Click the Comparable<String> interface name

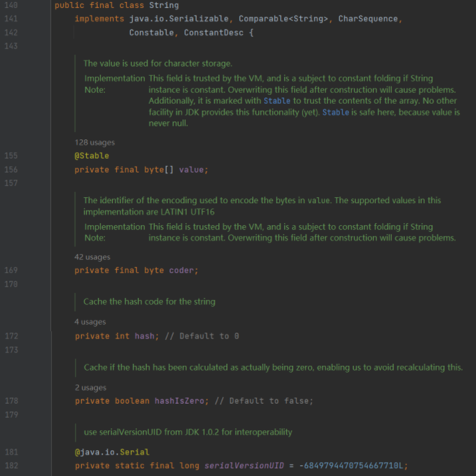pos(283,19)
